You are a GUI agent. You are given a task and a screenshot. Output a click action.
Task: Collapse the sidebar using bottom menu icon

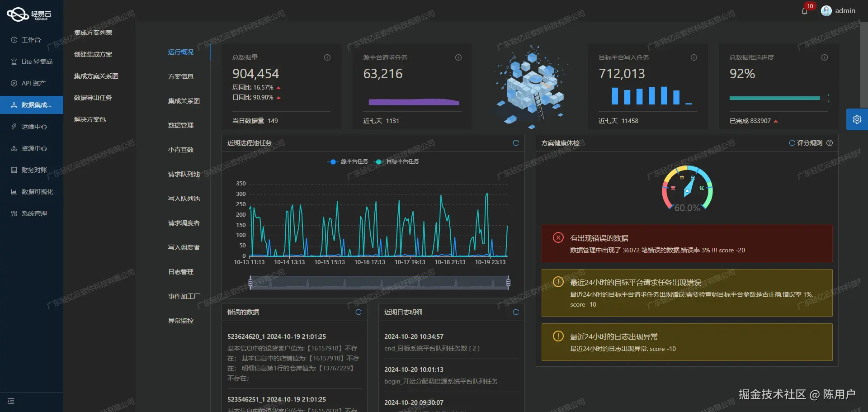click(x=11, y=401)
